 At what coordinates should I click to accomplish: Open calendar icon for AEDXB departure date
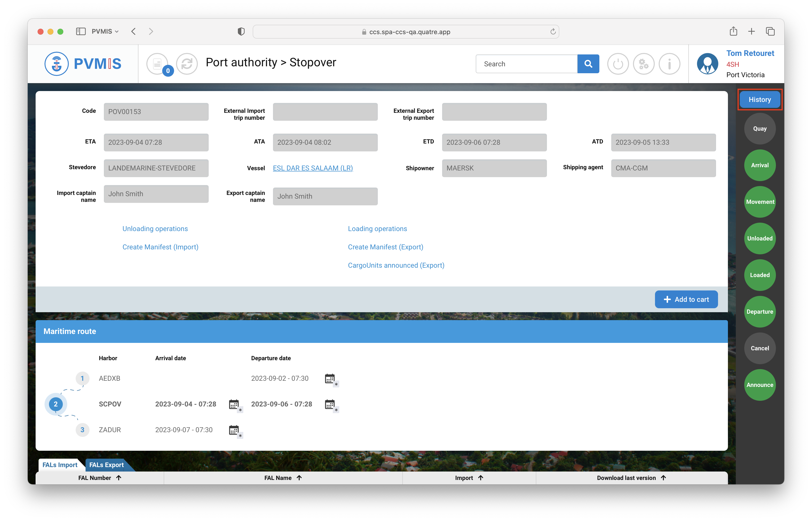click(330, 379)
